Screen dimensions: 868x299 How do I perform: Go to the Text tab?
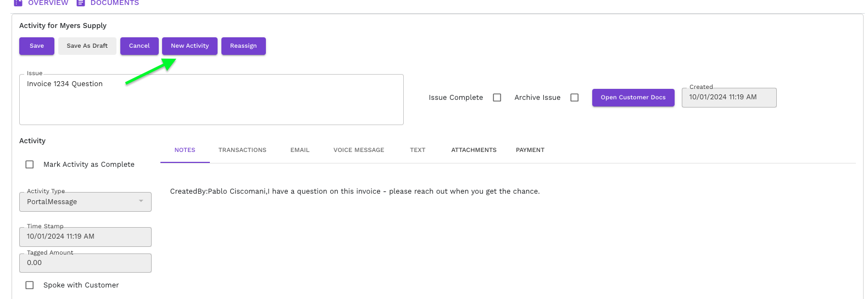(x=418, y=150)
